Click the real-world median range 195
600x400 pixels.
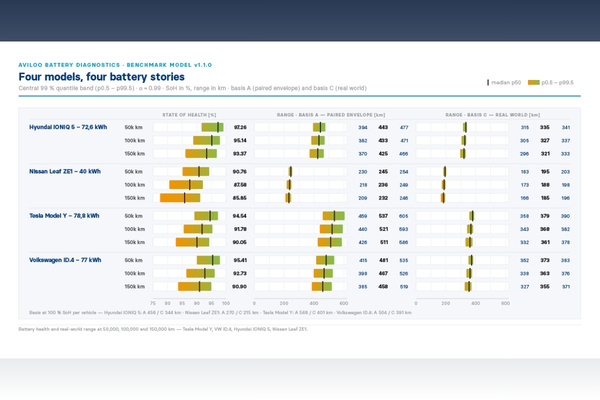[x=545, y=172]
